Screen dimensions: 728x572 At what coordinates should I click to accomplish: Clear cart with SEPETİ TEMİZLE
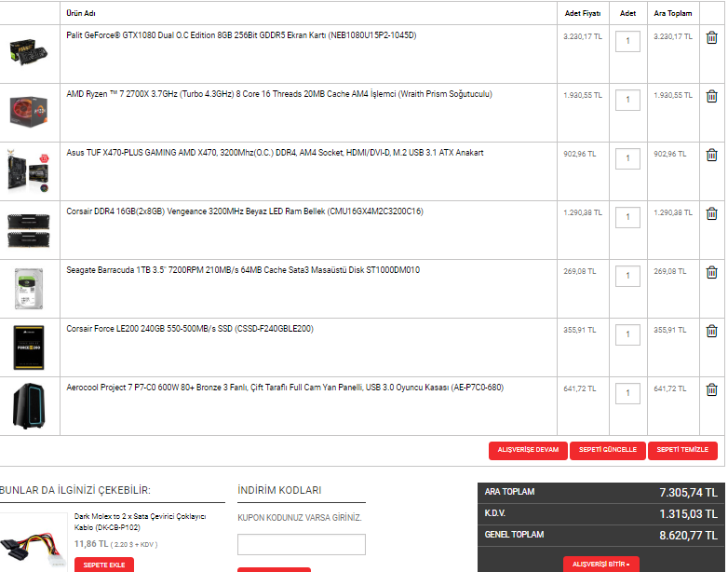coord(682,450)
